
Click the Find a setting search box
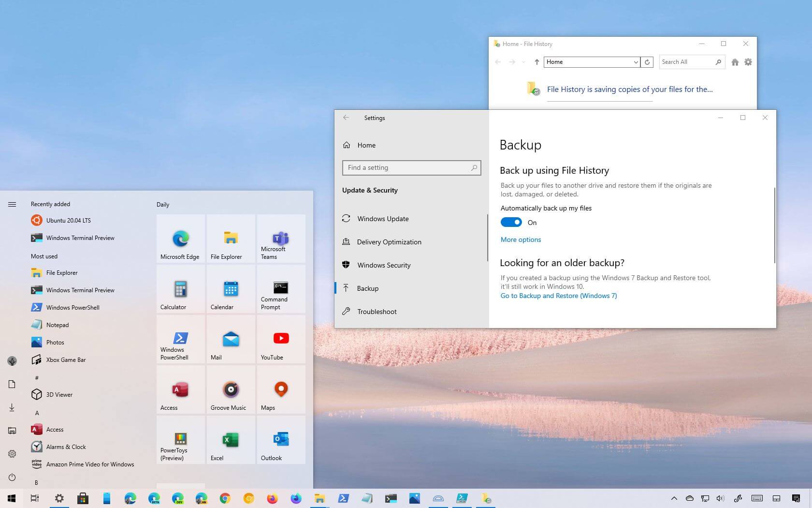(411, 167)
